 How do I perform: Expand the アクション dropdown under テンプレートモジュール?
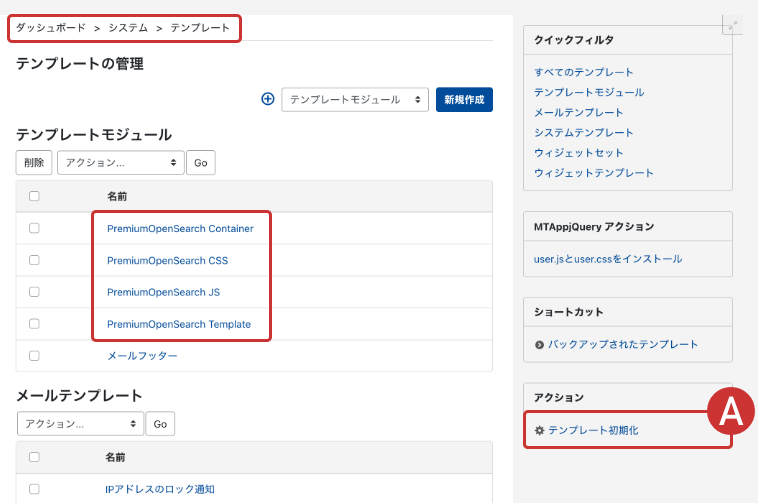pyautogui.click(x=120, y=162)
